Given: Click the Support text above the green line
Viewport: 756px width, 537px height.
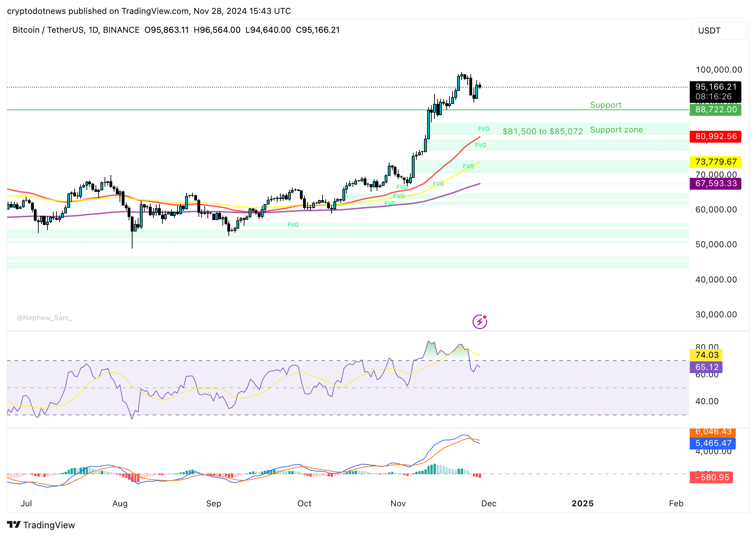Looking at the screenshot, I should (606, 105).
